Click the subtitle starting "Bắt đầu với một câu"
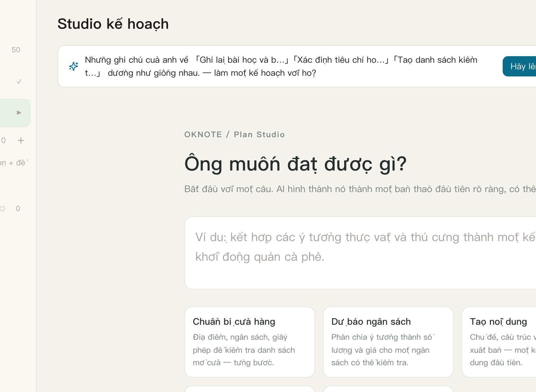This screenshot has height=392, width=536. (x=360, y=189)
